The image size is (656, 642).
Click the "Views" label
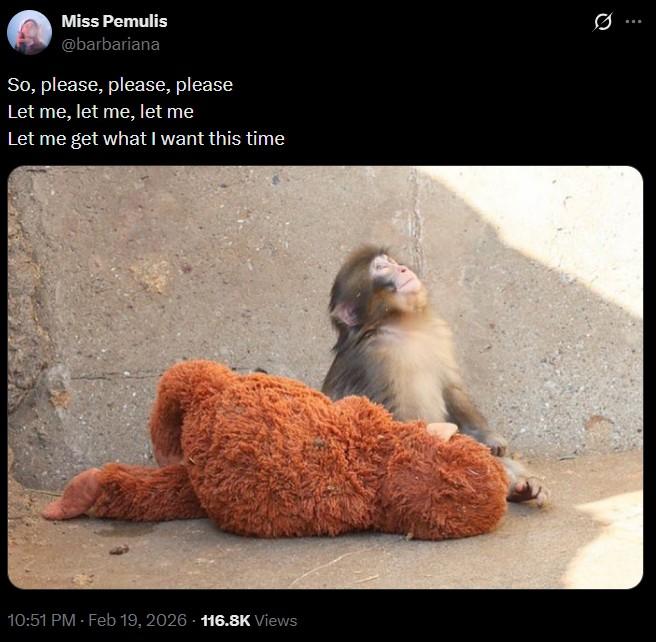[x=276, y=620]
